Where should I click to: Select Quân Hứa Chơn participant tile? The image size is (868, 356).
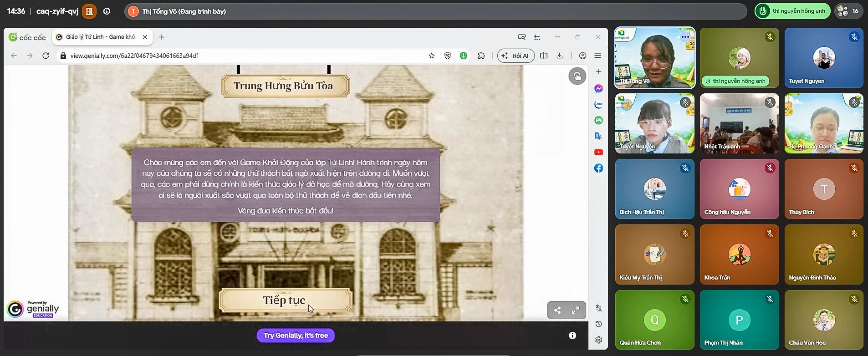tap(654, 320)
